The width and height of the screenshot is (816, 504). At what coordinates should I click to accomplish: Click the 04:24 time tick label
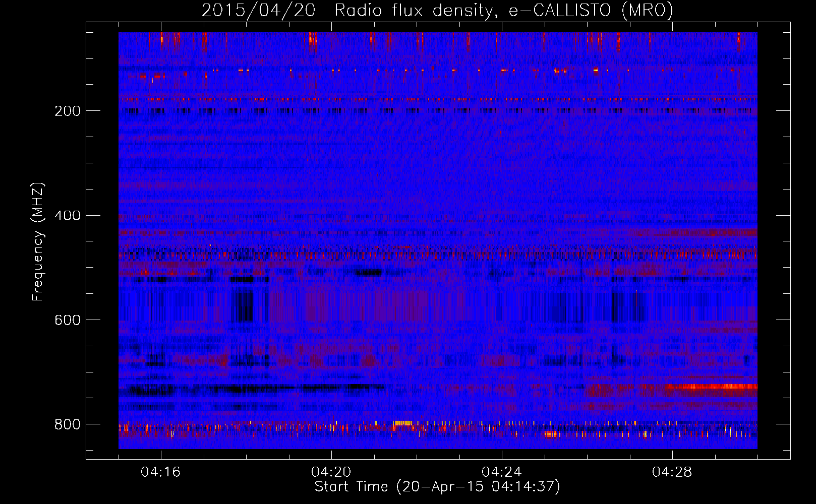click(x=502, y=472)
